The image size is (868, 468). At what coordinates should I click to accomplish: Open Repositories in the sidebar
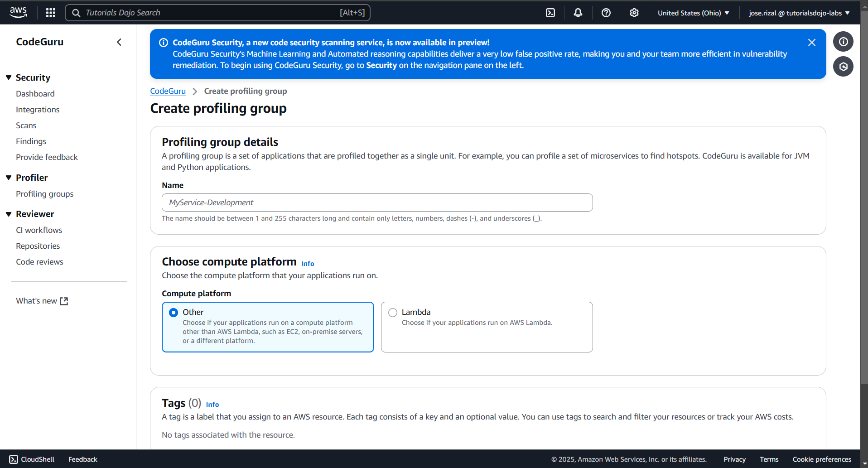click(x=38, y=246)
